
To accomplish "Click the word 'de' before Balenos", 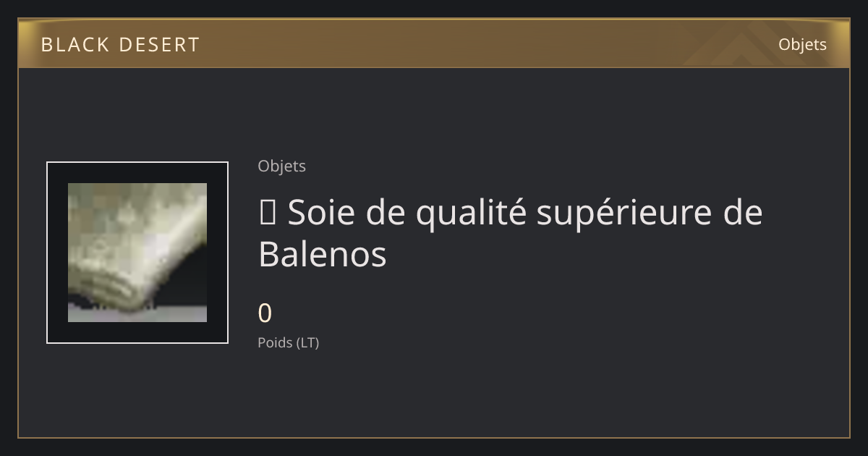I will click(x=743, y=214).
